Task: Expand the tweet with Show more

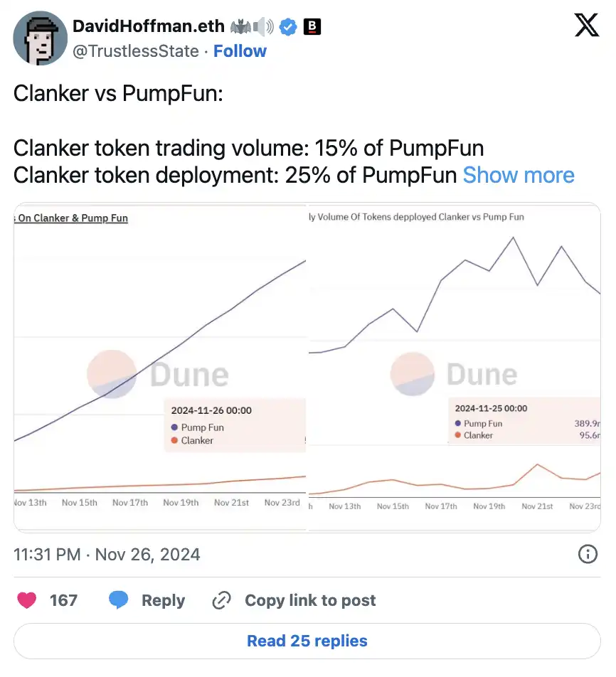Action: pyautogui.click(x=519, y=175)
